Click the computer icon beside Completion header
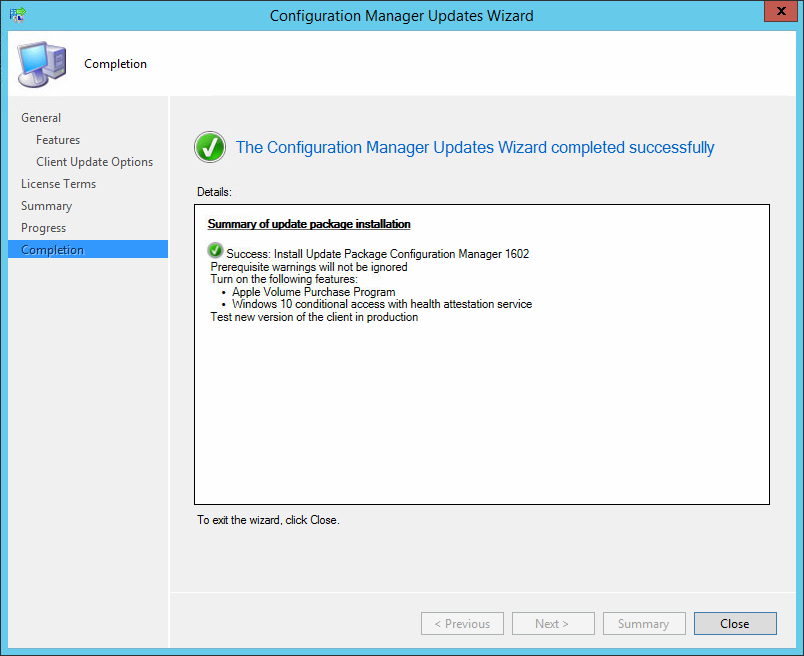 42,64
